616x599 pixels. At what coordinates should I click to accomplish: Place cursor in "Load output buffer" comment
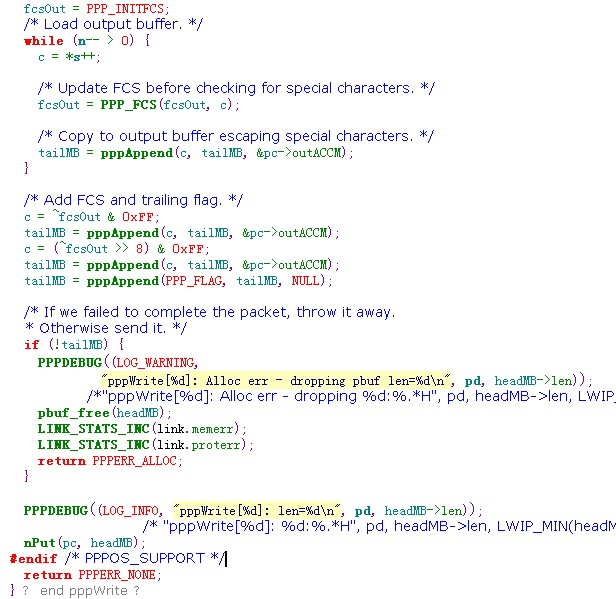pyautogui.click(x=113, y=24)
